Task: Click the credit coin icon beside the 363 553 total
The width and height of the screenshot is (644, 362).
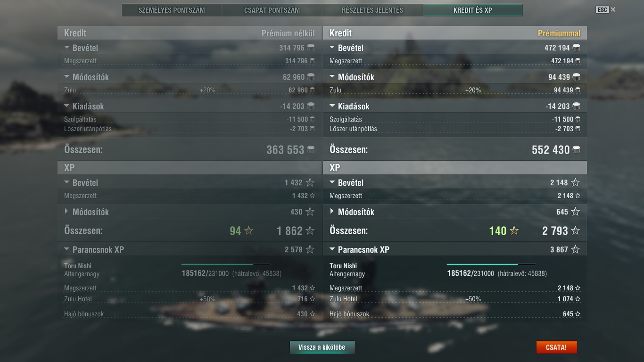Action: (x=311, y=150)
